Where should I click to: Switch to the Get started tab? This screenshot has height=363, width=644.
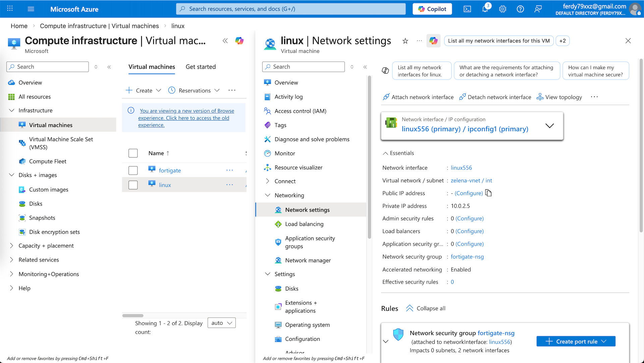pos(201,67)
